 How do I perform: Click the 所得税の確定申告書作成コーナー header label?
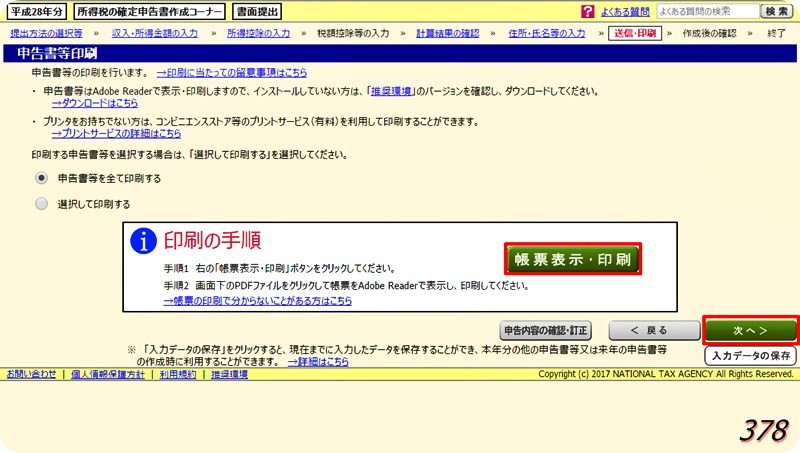(149, 11)
